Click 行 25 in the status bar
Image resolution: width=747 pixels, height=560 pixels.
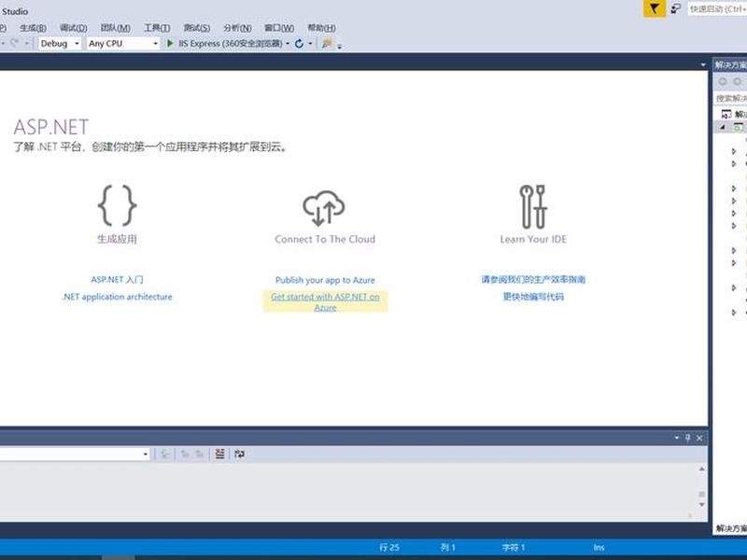point(389,548)
